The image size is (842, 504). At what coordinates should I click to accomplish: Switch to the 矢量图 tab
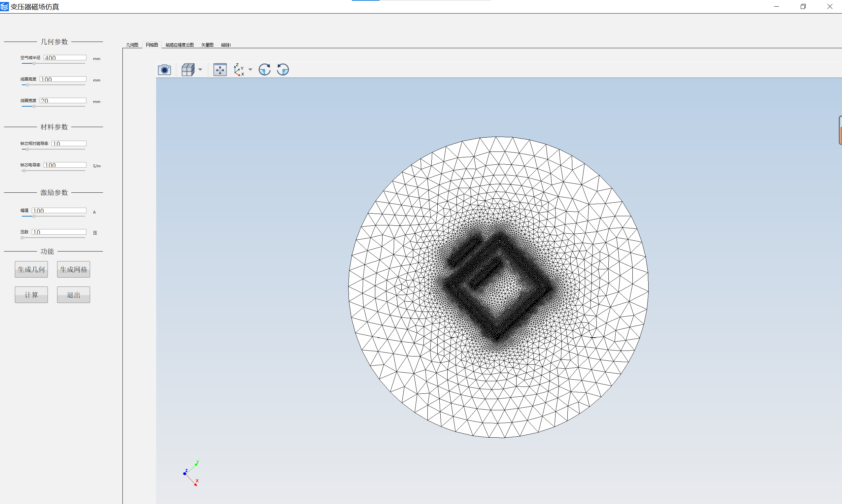[207, 45]
